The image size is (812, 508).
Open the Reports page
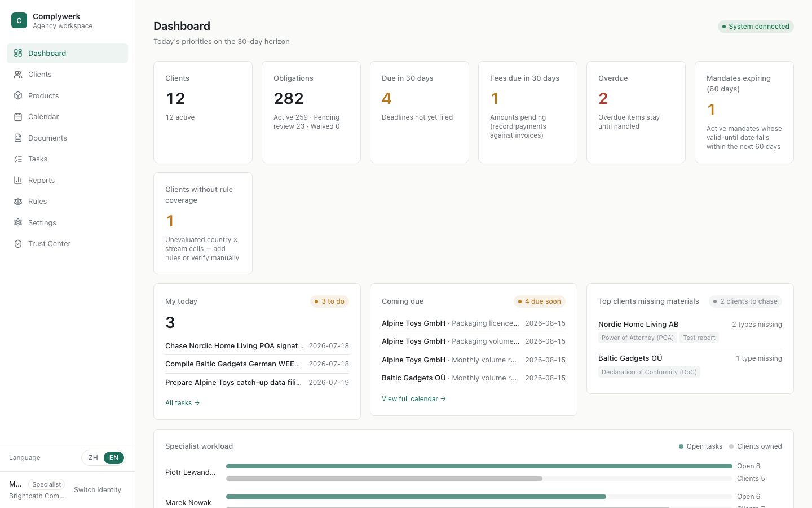coord(67,180)
